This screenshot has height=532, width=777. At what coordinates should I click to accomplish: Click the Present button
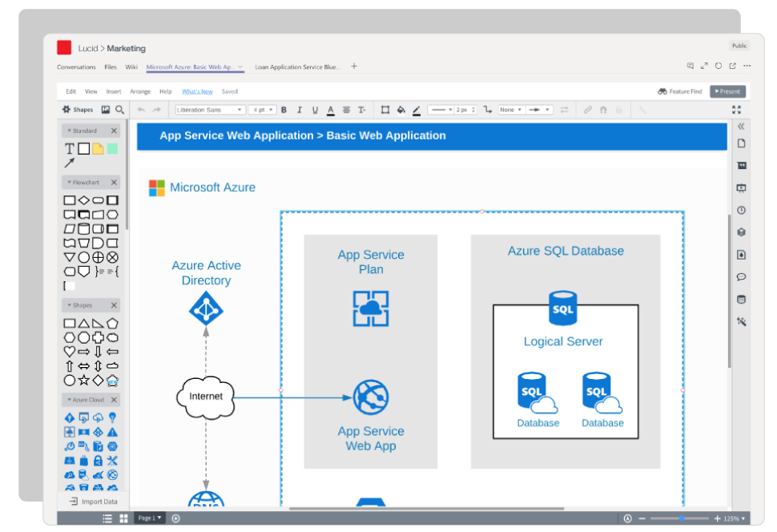(x=727, y=91)
